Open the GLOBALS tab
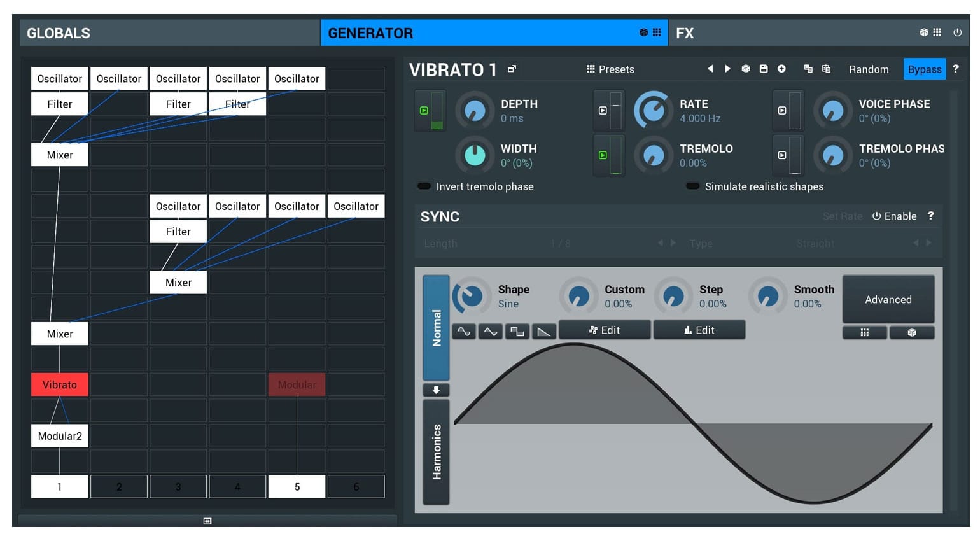Viewport: 980px width, 541px height. pos(59,32)
